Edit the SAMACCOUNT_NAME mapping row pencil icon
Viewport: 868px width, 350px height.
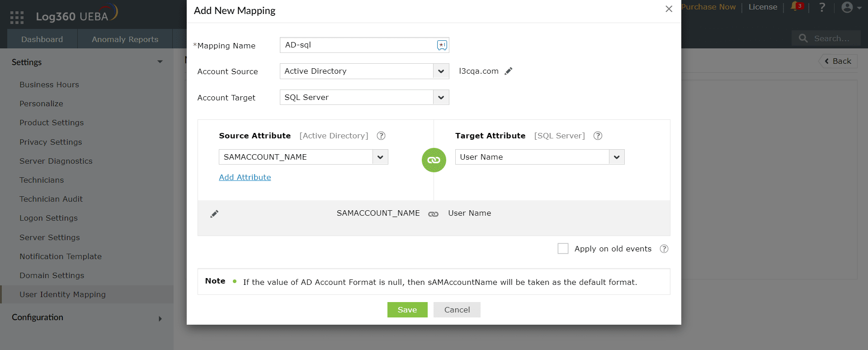[x=214, y=214]
